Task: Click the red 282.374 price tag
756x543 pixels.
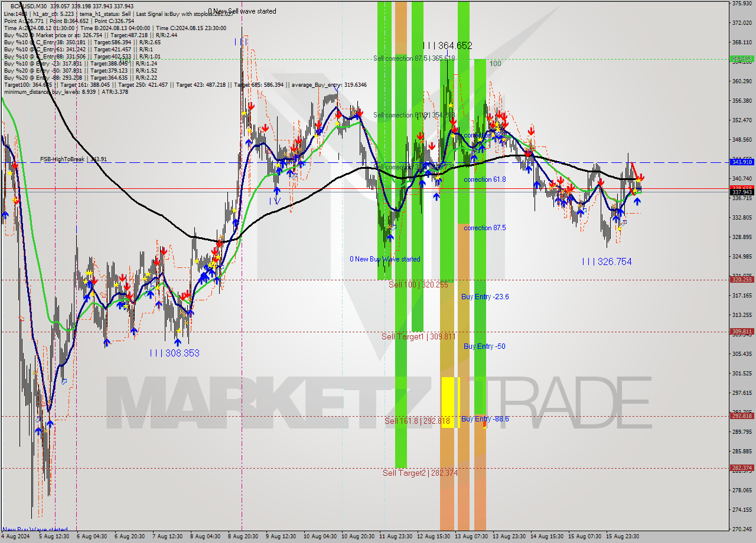Action: click(x=742, y=467)
